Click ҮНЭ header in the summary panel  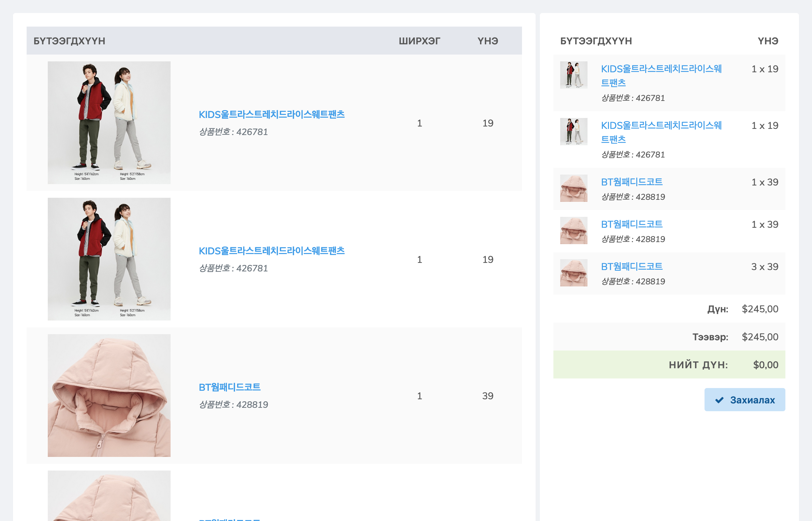[x=768, y=41]
